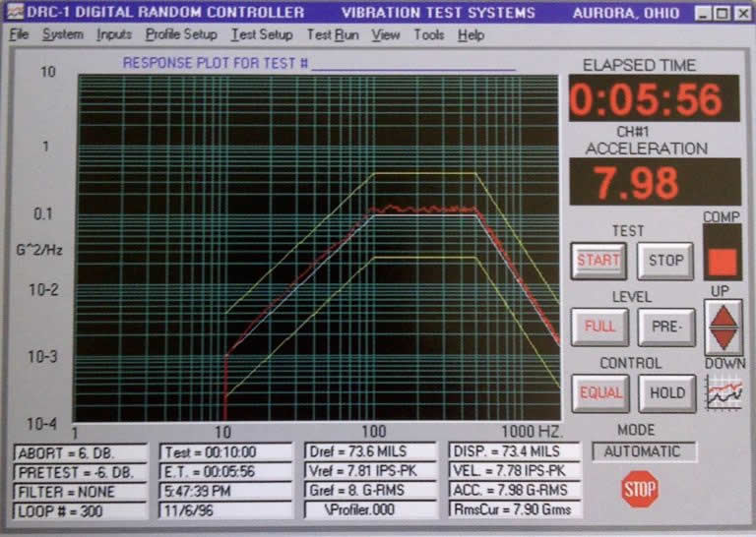Viewport: 756px width, 537px height.
Task: Expand the Test Run menu
Action: 333,34
